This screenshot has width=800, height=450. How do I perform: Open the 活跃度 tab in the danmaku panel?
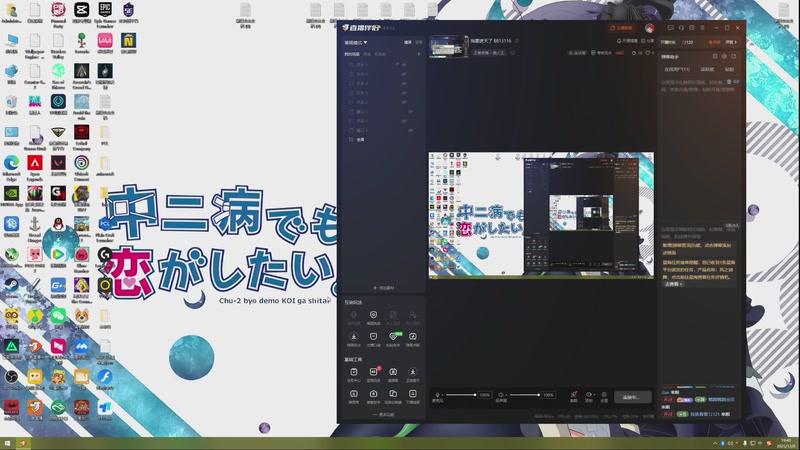pos(707,69)
